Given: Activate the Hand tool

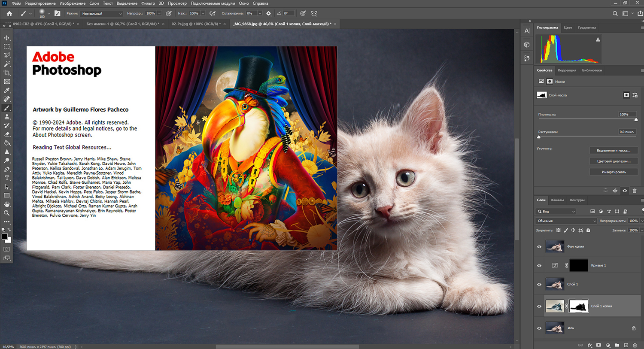Looking at the screenshot, I should (x=7, y=204).
